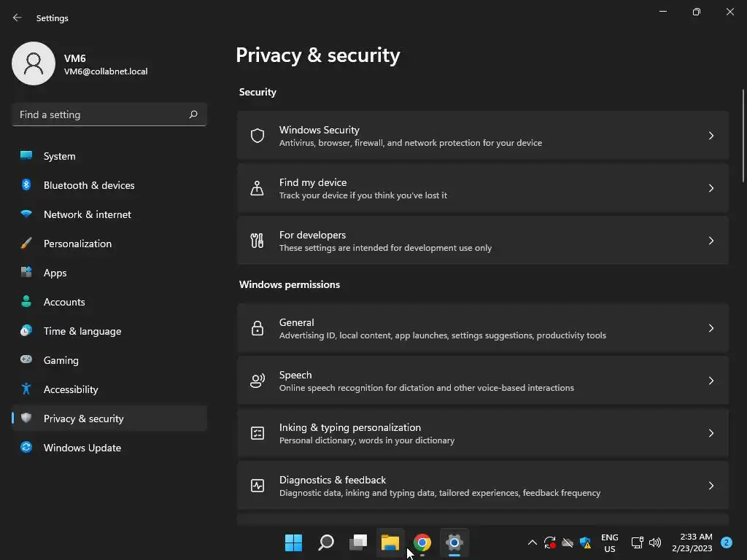This screenshot has height=560, width=747.
Task: Open the clock showing 2:33 AM
Action: [692, 542]
